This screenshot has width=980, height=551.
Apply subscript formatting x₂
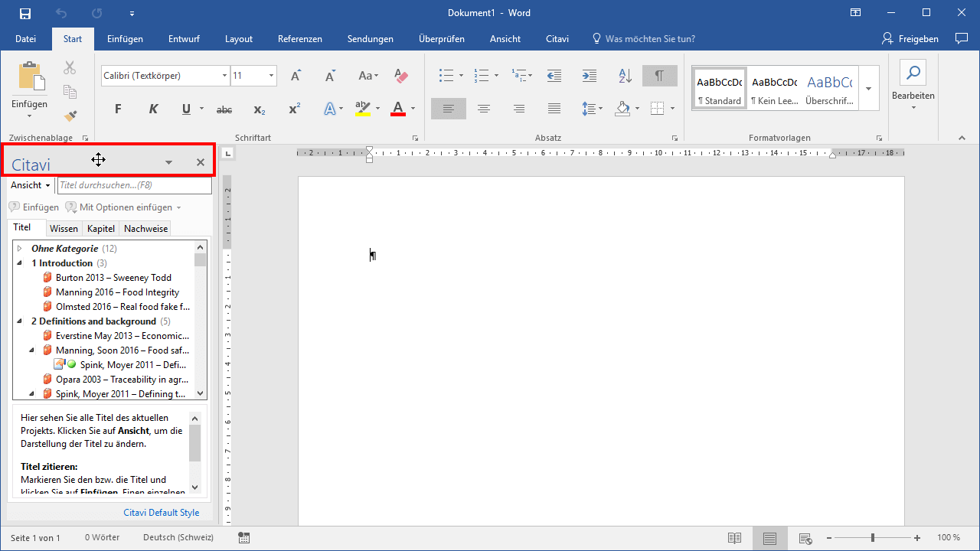point(260,109)
